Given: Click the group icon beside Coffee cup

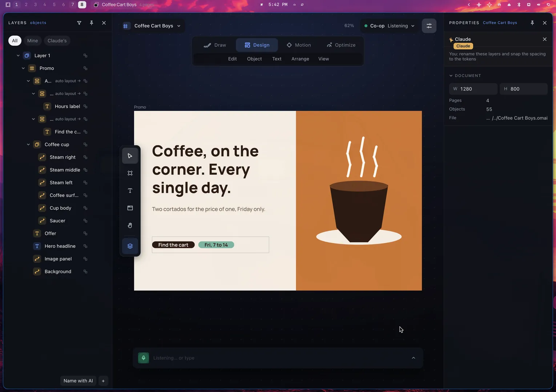Looking at the screenshot, I should (37, 144).
